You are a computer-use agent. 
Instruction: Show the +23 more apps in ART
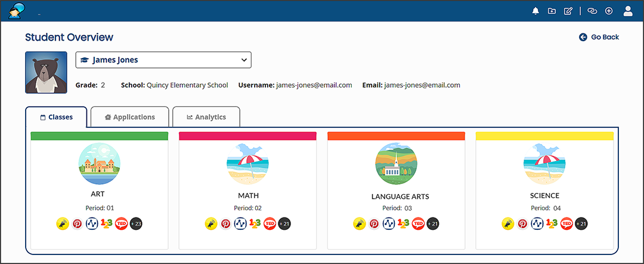(136, 224)
